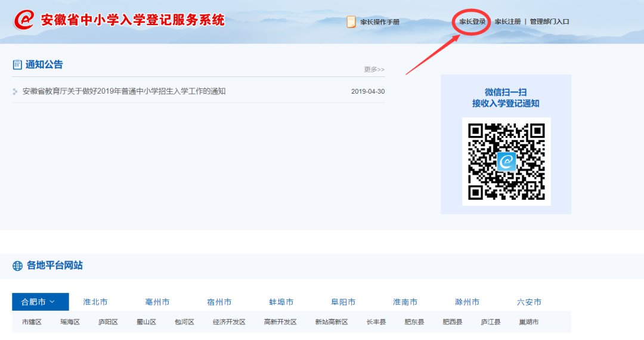
Task: Open the 淮南市 tab
Action: (405, 302)
